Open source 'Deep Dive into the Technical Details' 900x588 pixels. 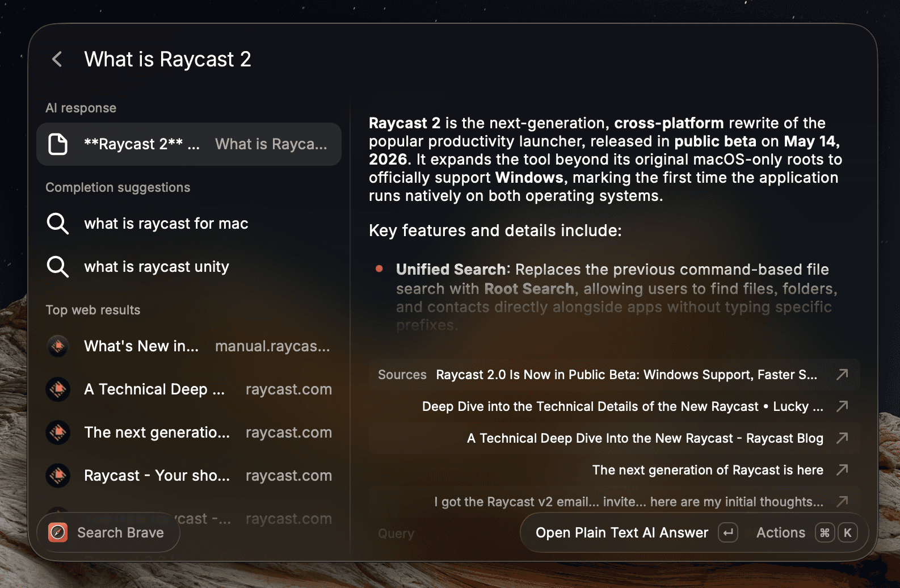pos(615,406)
